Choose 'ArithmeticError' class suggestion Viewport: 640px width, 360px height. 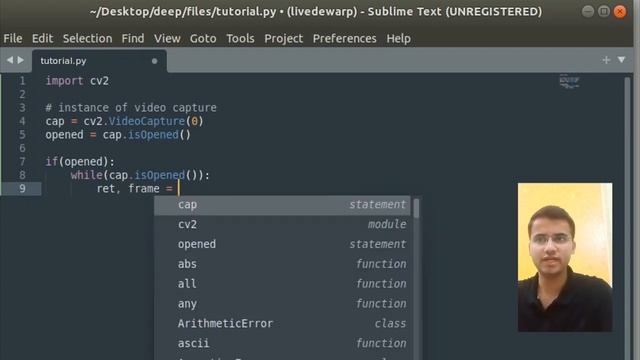pos(282,323)
